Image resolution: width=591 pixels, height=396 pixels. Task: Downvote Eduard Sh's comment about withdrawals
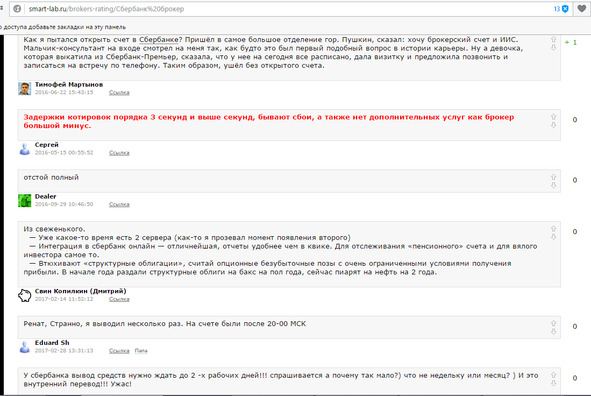pyautogui.click(x=553, y=332)
